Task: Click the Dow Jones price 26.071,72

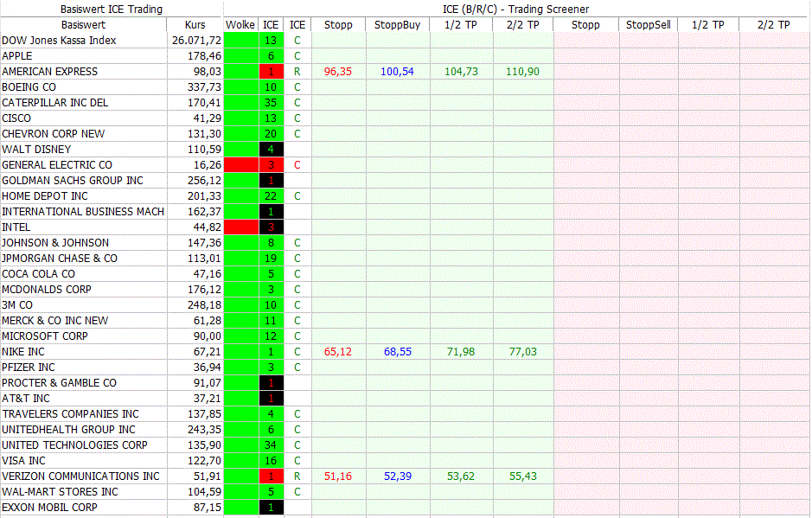Action: [x=197, y=41]
